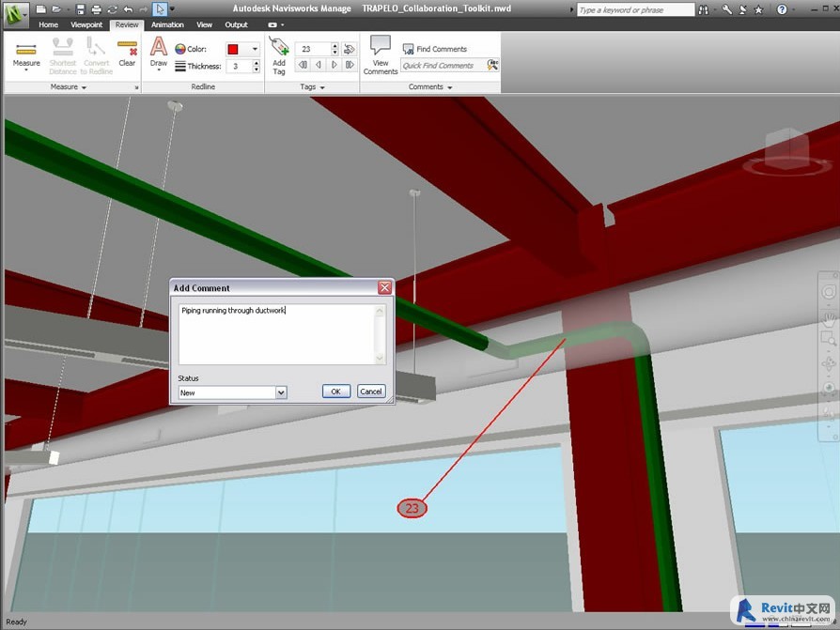Screen dimensions: 840x630
Task: Open the Status dropdown in Add Comment
Action: (x=281, y=392)
